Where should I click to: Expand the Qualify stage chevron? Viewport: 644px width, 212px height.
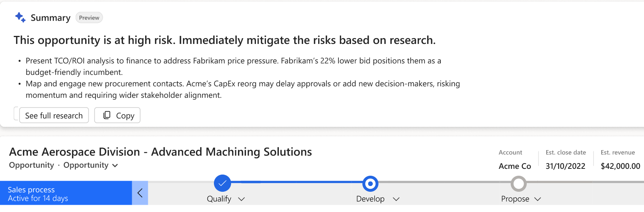(x=241, y=199)
